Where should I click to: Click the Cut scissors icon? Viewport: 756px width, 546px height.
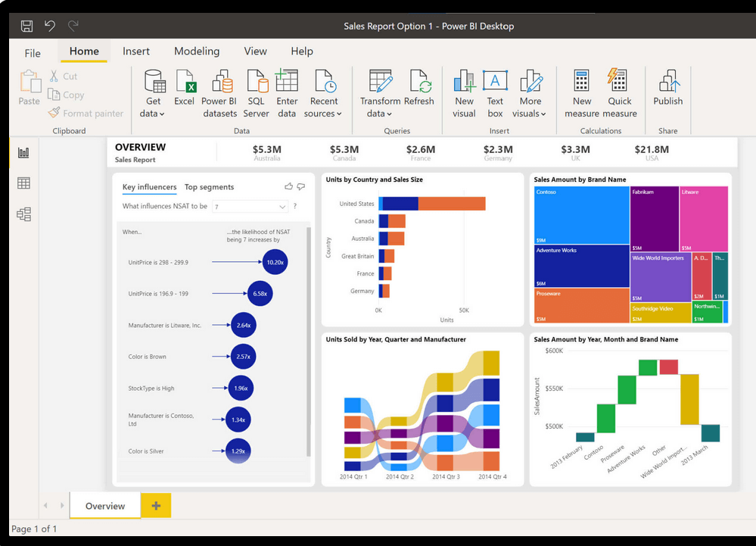[54, 76]
